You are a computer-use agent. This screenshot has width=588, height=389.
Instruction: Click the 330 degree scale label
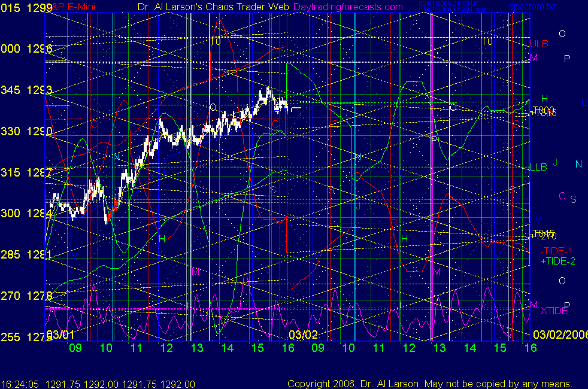(x=10, y=131)
